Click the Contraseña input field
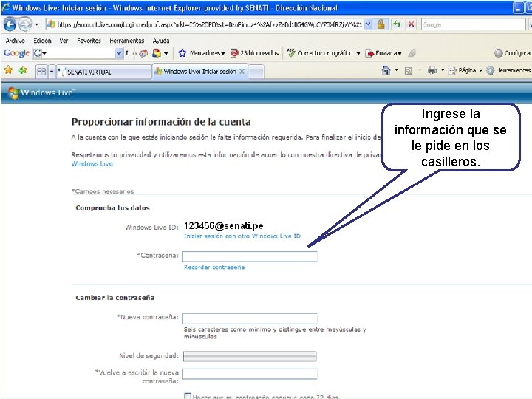The height and width of the screenshot is (399, 532). [250, 256]
